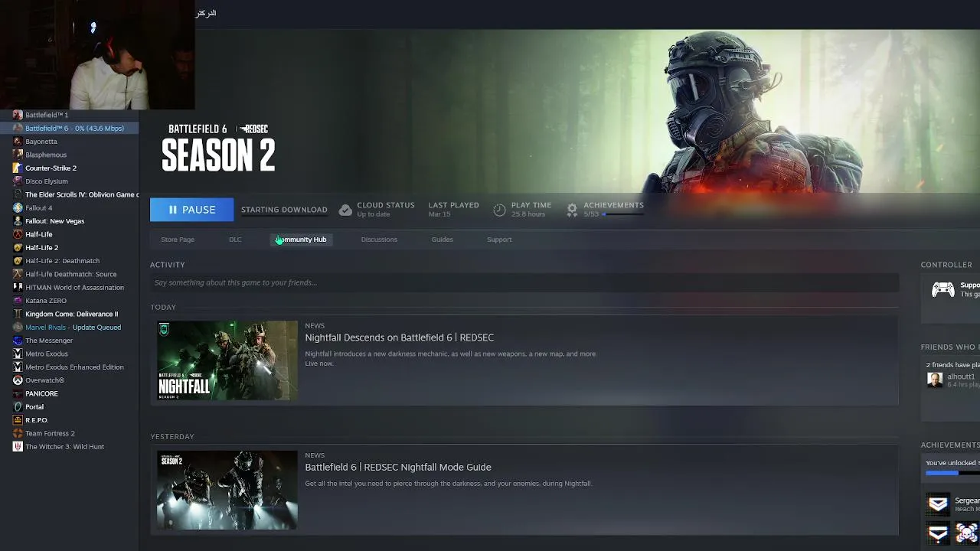Viewport: 980px width, 551px height.
Task: Click 'Update Queued' label beside Marvel Rivals
Action: pos(96,328)
